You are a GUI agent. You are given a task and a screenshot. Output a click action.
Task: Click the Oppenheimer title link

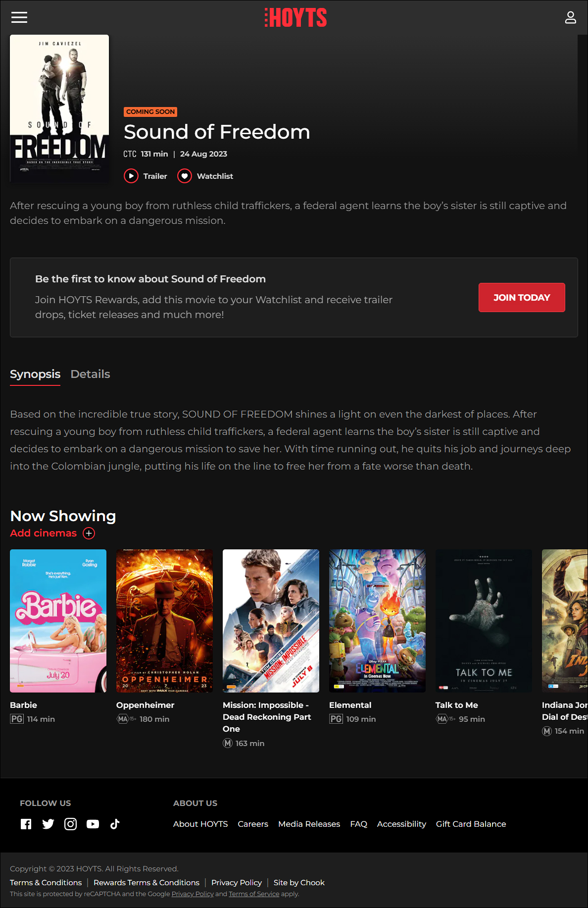(145, 705)
